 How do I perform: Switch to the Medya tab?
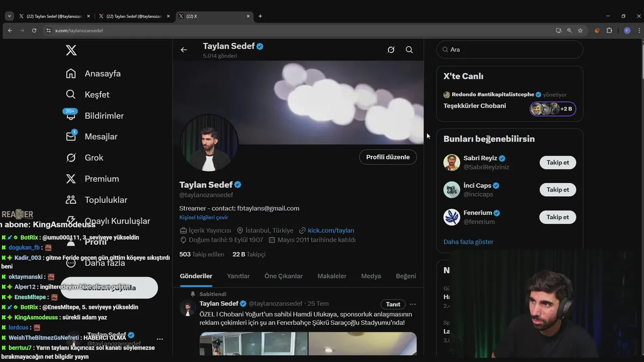tap(371, 276)
